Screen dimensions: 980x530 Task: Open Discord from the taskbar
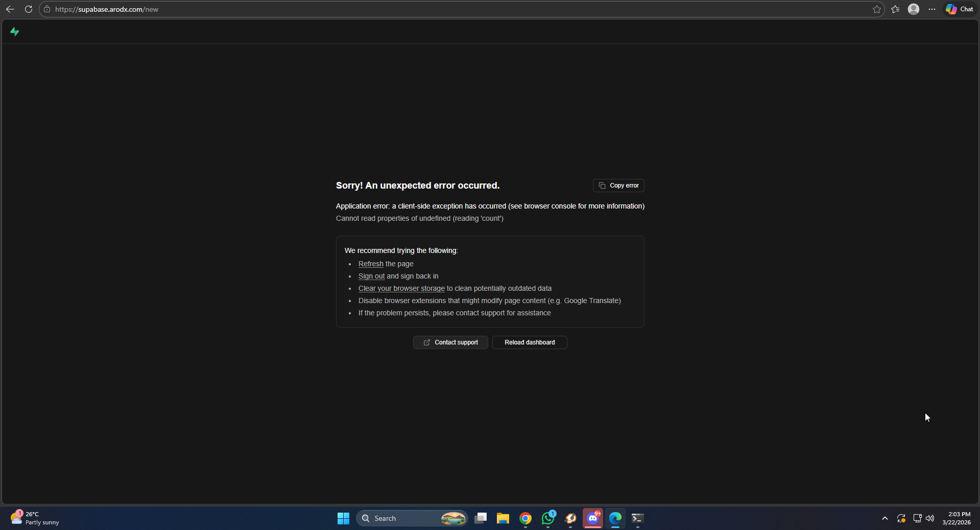[x=593, y=518]
